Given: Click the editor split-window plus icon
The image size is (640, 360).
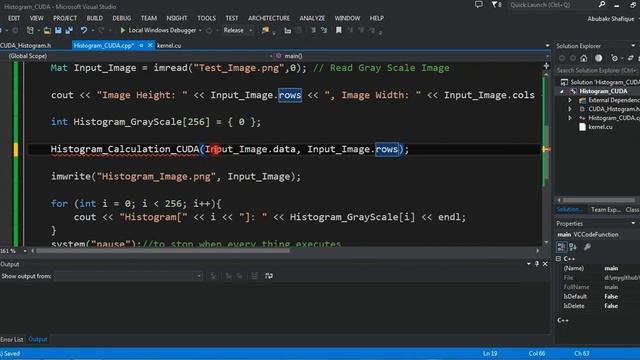Looking at the screenshot, I should [546, 66].
